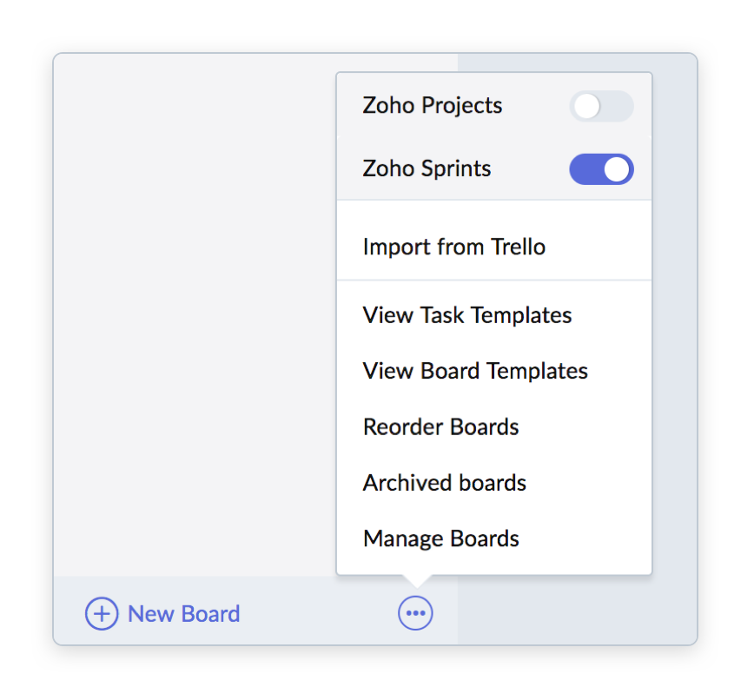The height and width of the screenshot is (700, 754).
Task: Select Import from Trello
Action: (x=453, y=247)
